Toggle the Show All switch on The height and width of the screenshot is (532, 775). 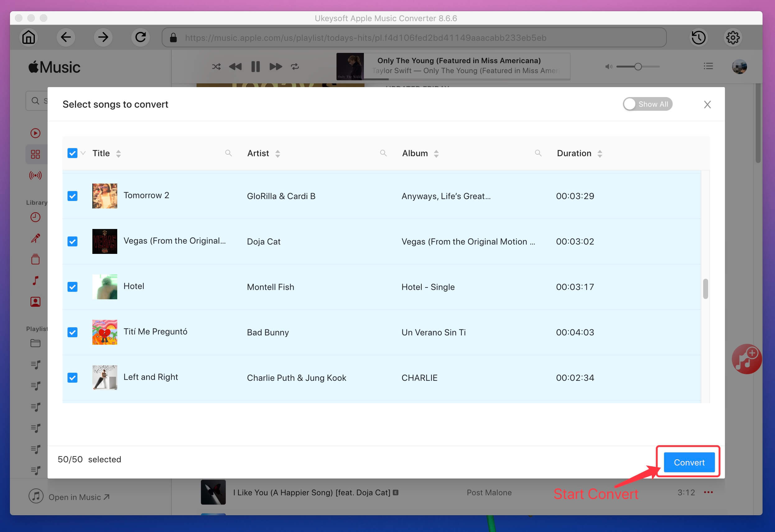tap(646, 104)
